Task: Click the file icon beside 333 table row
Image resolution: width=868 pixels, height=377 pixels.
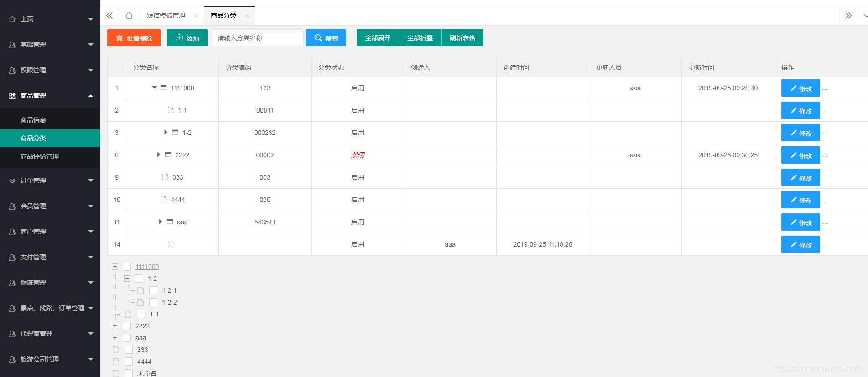Action: (165, 177)
